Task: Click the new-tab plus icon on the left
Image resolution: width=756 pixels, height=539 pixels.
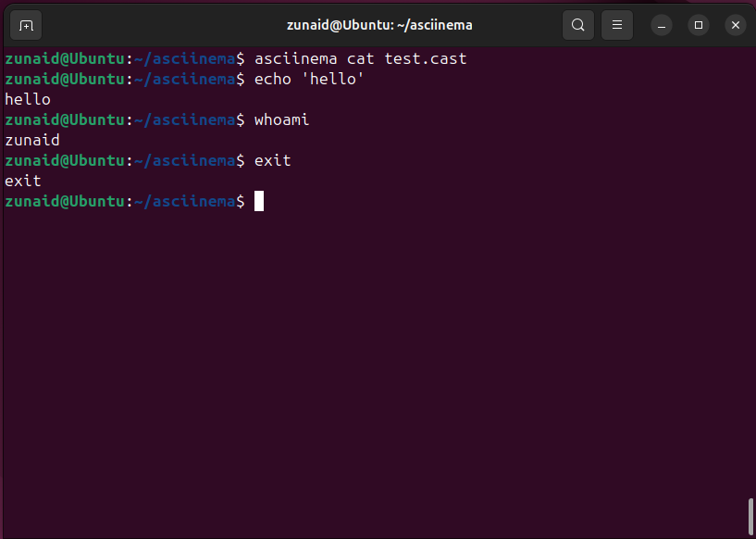Action: 25,25
